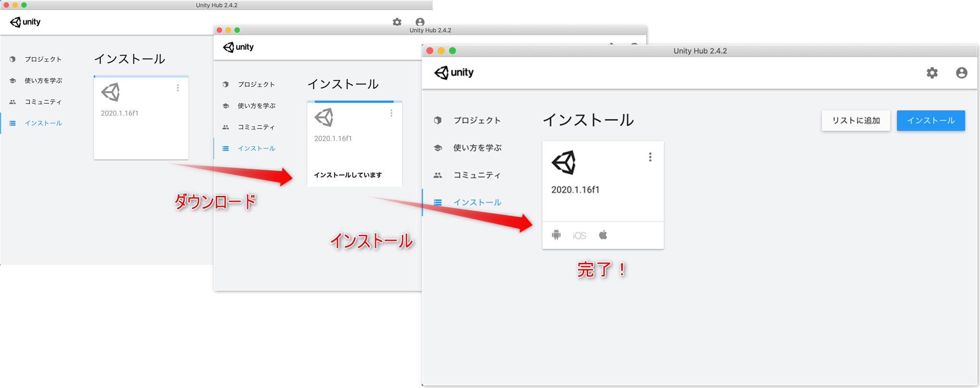Close the middle Unity Hub window
The width and height of the screenshot is (980, 388).
click(219, 30)
